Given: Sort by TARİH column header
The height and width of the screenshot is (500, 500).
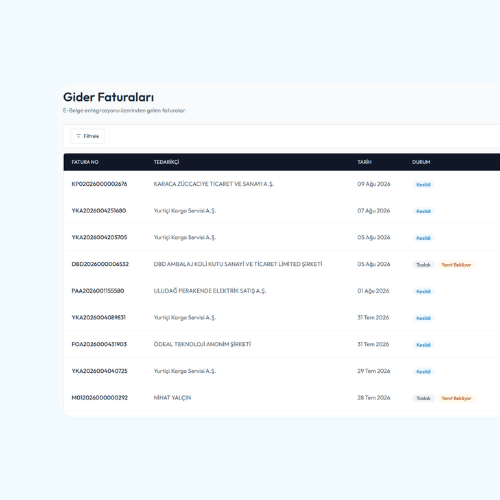Looking at the screenshot, I should click(364, 162).
